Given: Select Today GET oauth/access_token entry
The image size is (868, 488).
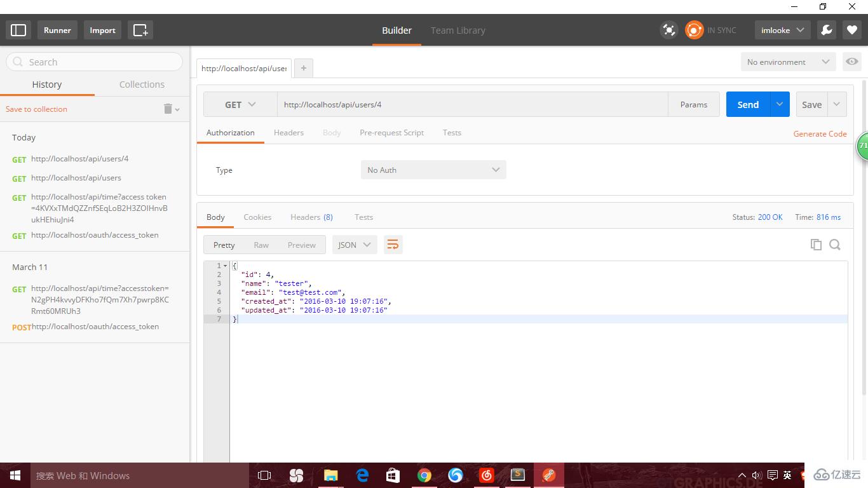Looking at the screenshot, I should pos(95,235).
